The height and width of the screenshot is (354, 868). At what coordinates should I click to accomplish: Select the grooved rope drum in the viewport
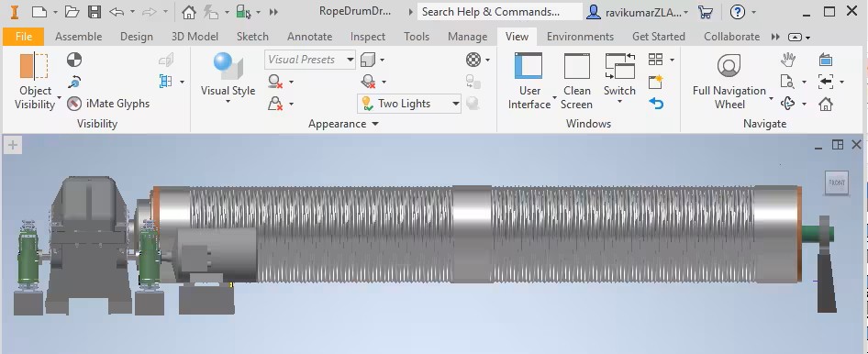[x=476, y=235]
